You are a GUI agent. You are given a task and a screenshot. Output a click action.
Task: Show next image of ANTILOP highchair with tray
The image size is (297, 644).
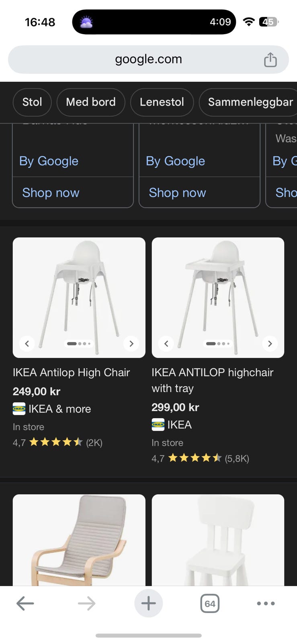270,343
